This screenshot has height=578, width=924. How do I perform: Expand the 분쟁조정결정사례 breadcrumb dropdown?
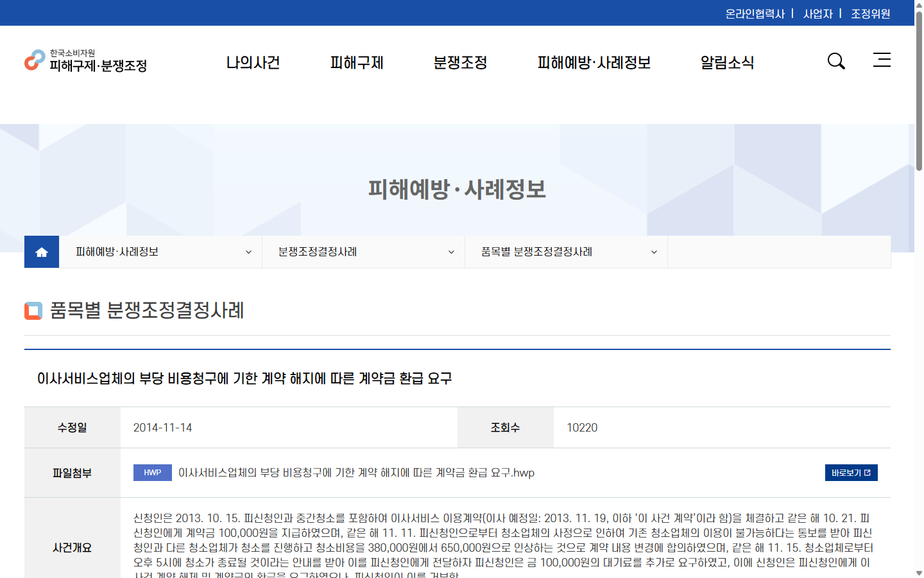(363, 252)
